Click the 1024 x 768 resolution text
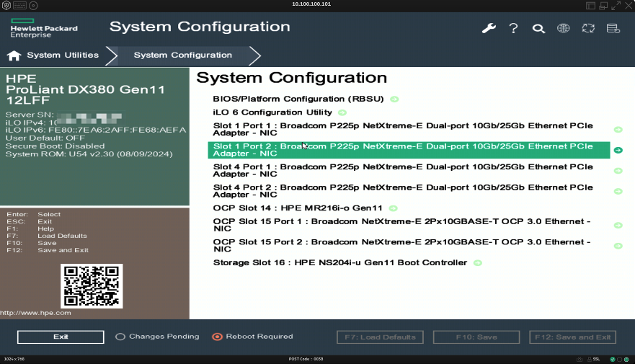 pos(14,359)
